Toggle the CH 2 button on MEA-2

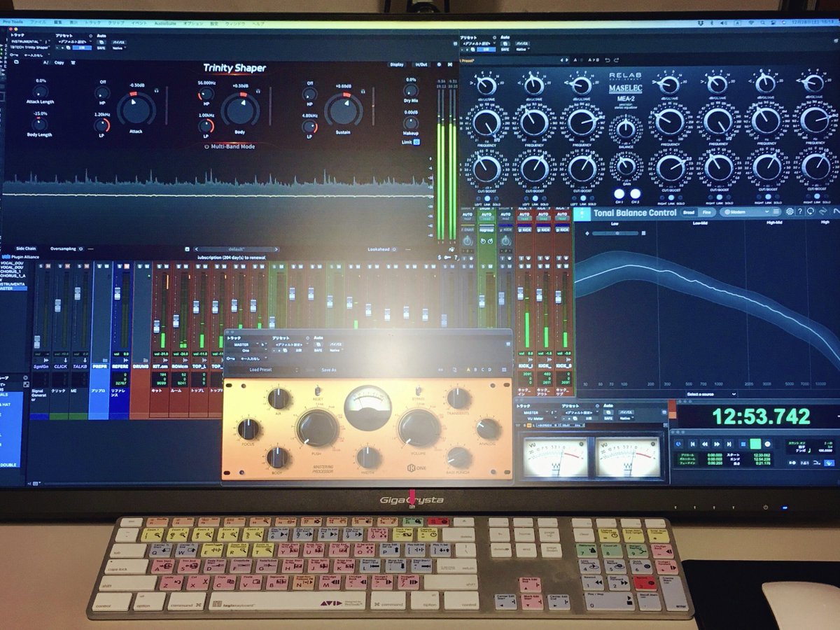coord(635,194)
